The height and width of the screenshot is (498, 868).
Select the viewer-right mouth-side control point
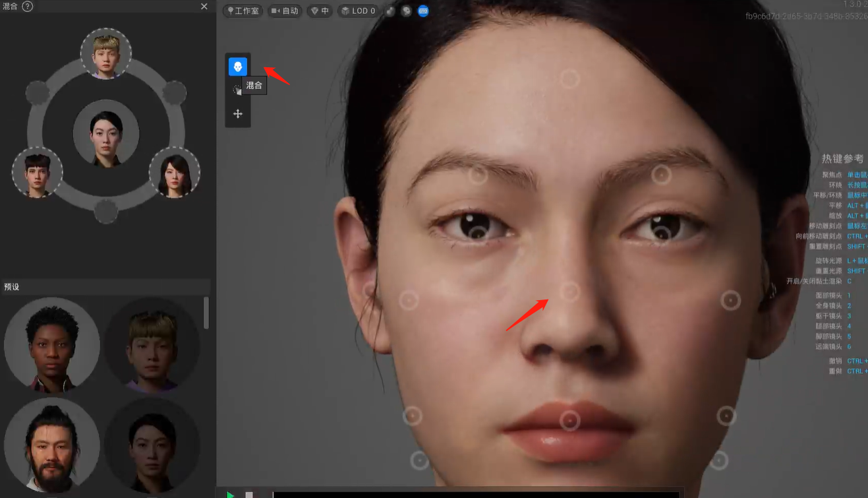tap(726, 416)
